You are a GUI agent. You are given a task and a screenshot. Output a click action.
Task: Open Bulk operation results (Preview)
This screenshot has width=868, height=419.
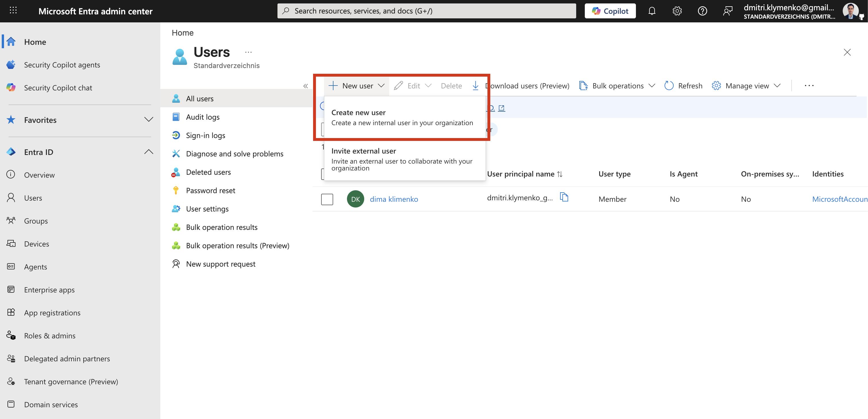point(237,245)
